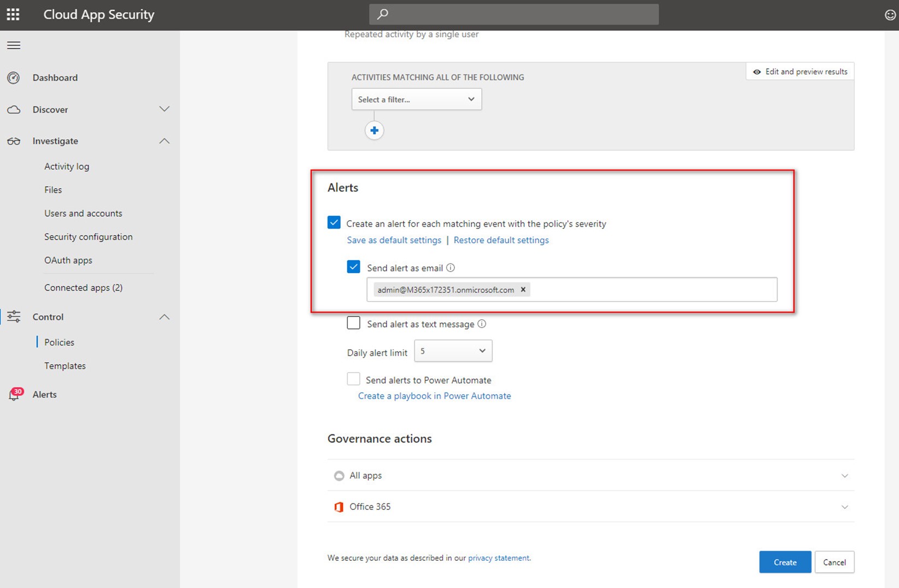
Task: Remove the admin email address tag
Action: coord(523,290)
